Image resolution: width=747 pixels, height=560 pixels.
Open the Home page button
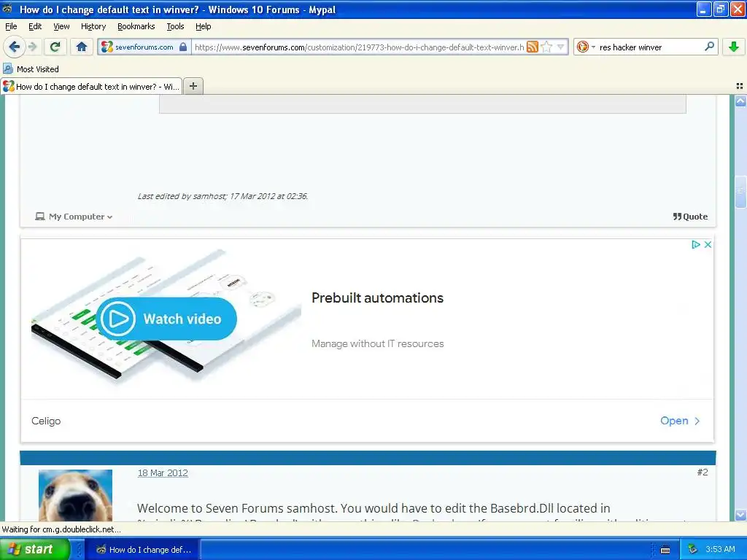click(x=82, y=47)
